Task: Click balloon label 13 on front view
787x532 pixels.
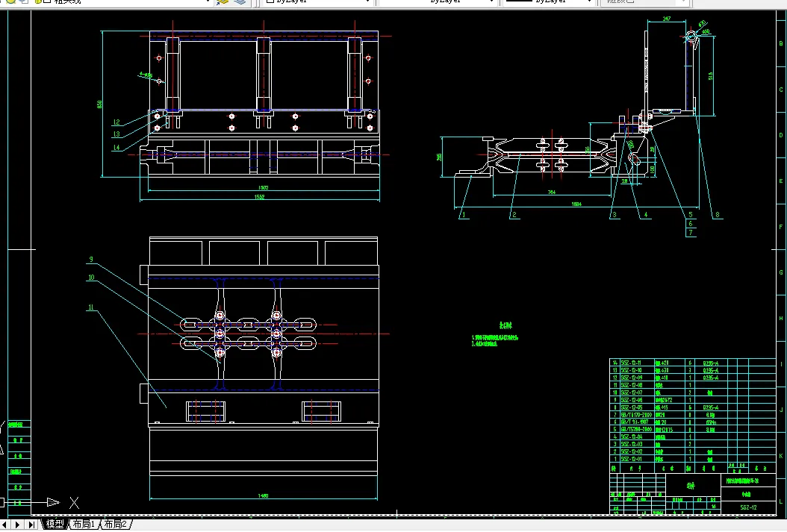Action: 116,134
